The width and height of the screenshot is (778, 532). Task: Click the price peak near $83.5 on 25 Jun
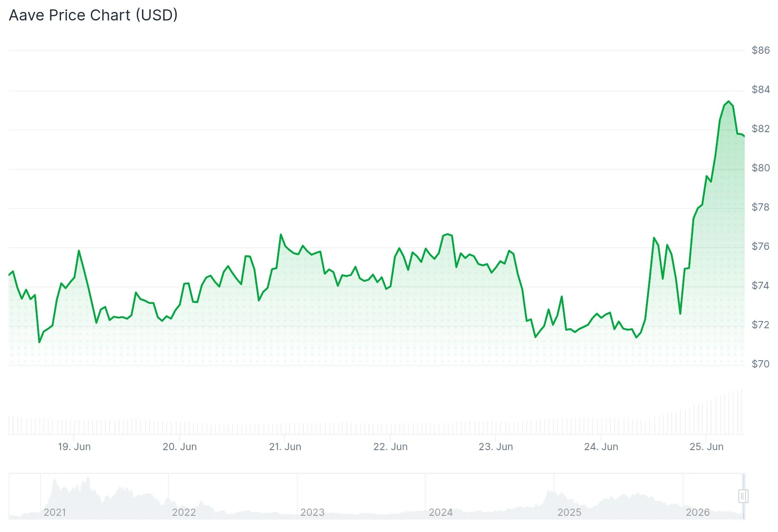click(x=729, y=101)
